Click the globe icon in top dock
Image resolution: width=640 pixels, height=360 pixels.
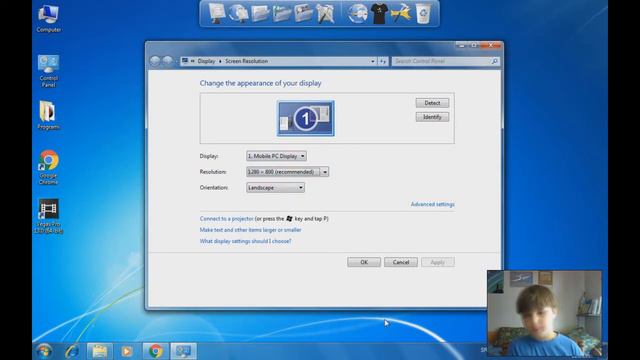pyautogui.click(x=358, y=13)
